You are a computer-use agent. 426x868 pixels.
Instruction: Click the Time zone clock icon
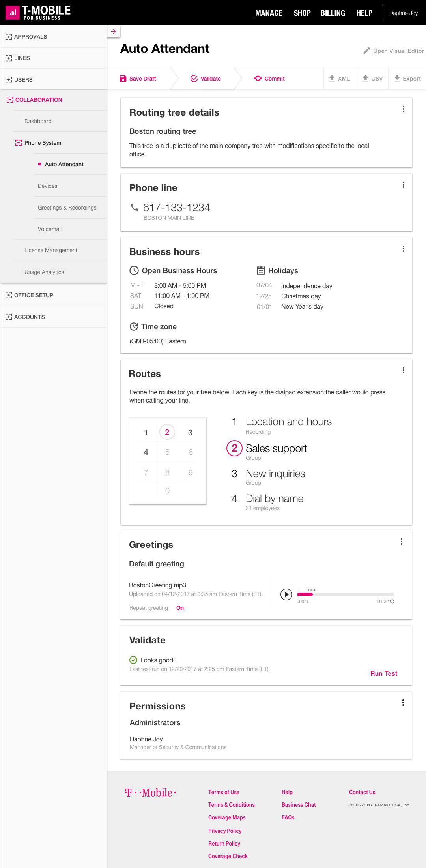134,326
